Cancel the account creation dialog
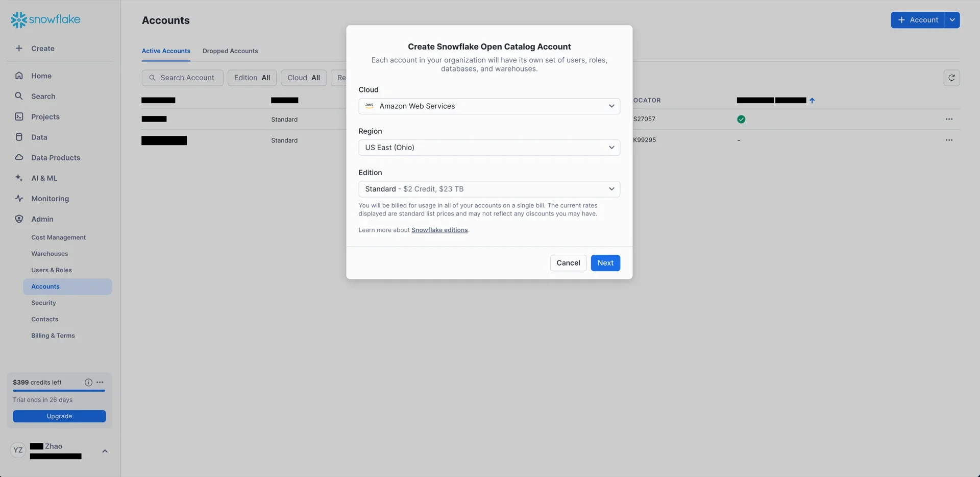The width and height of the screenshot is (980, 477). tap(568, 263)
